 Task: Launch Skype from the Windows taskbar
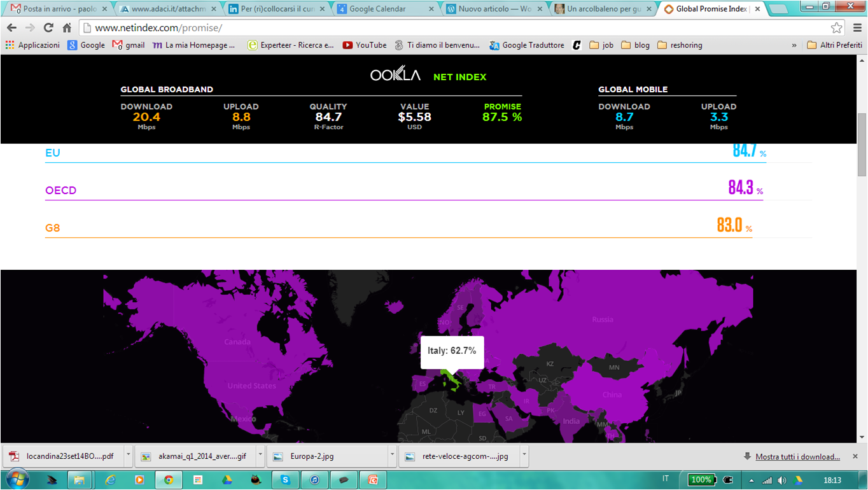tap(286, 480)
